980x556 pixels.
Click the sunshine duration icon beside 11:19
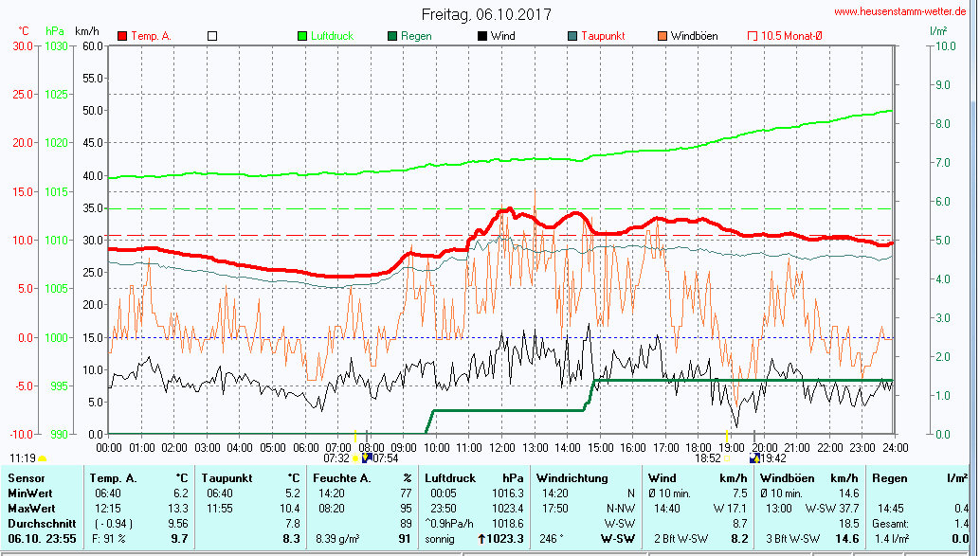(x=43, y=458)
